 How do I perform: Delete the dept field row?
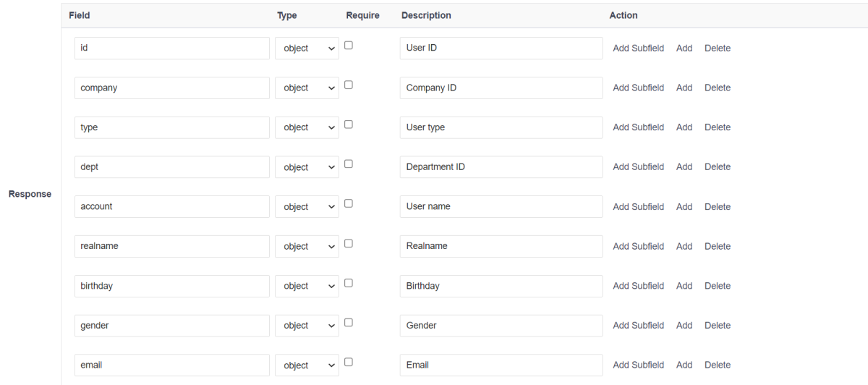coord(718,167)
